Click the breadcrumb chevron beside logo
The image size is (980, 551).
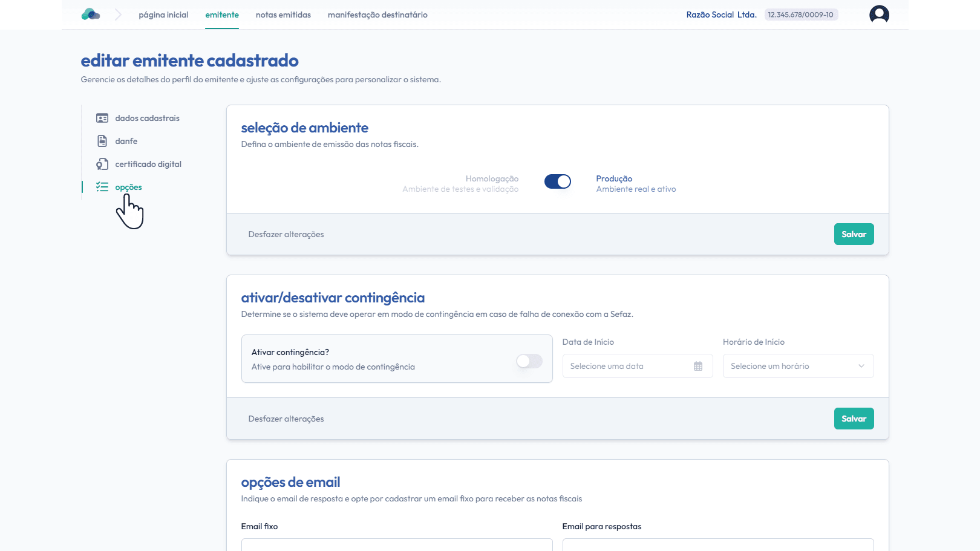coord(118,15)
